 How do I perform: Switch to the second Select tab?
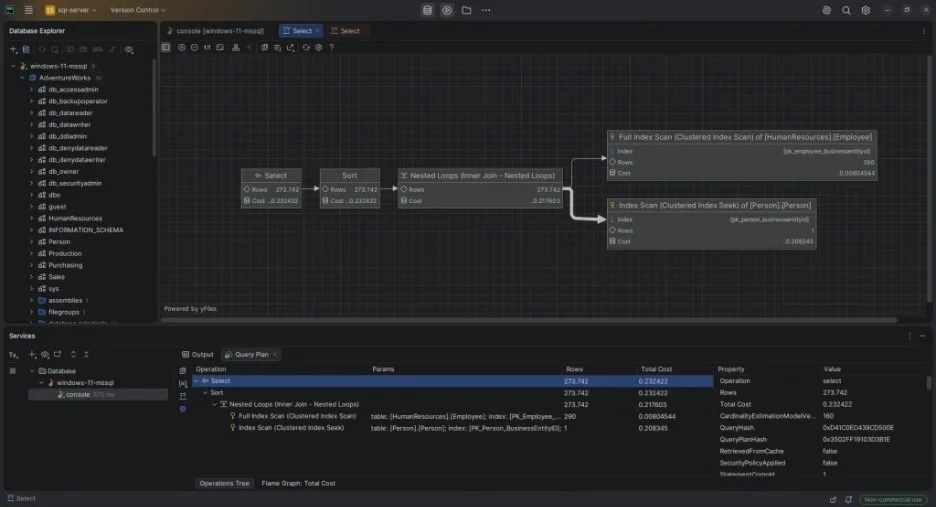pyautogui.click(x=346, y=31)
